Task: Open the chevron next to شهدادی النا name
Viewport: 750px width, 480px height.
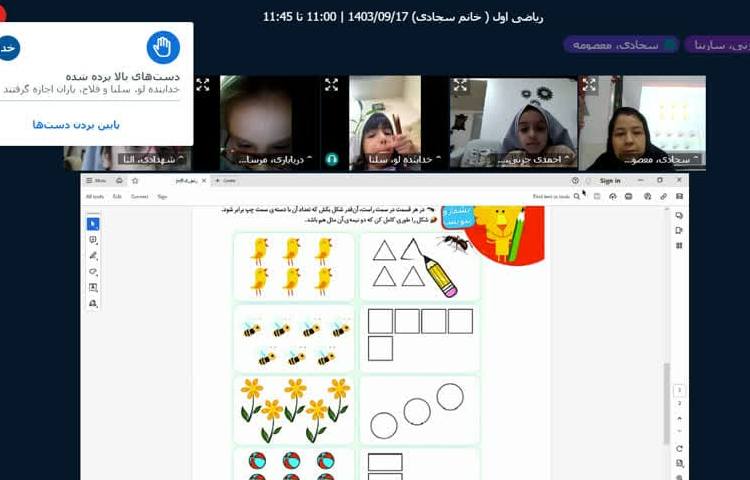Action: click(x=183, y=158)
